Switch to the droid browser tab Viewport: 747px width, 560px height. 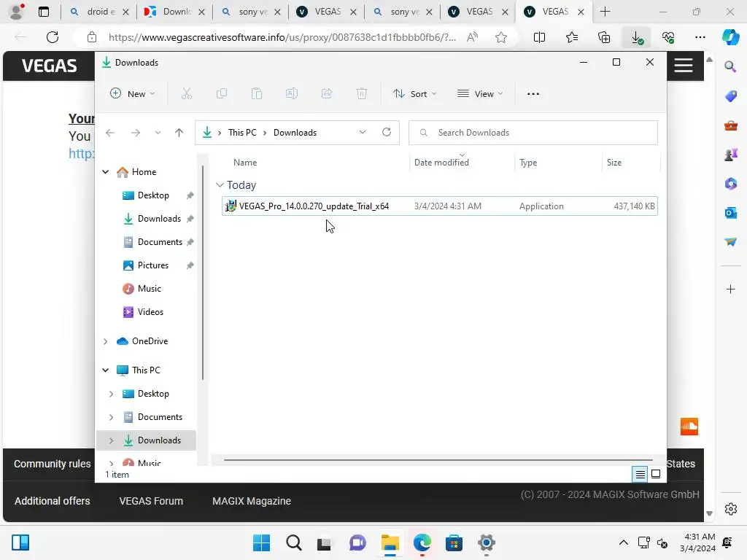(x=99, y=12)
